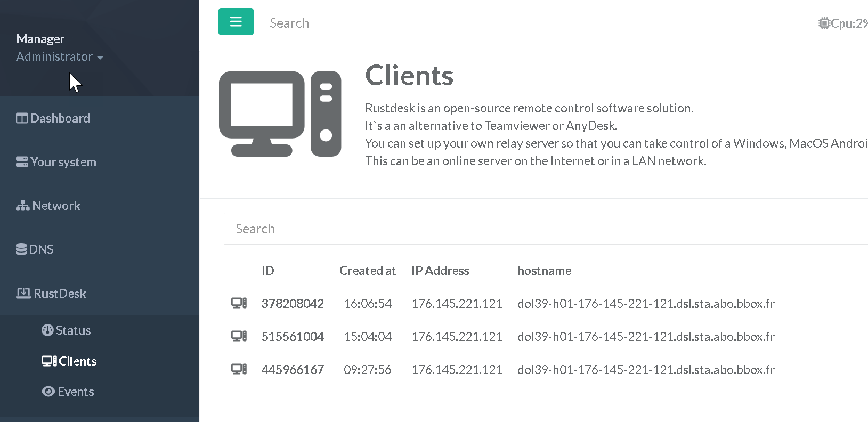Select client ID 515561004
Viewport: 868px width, 422px height.
click(x=293, y=337)
